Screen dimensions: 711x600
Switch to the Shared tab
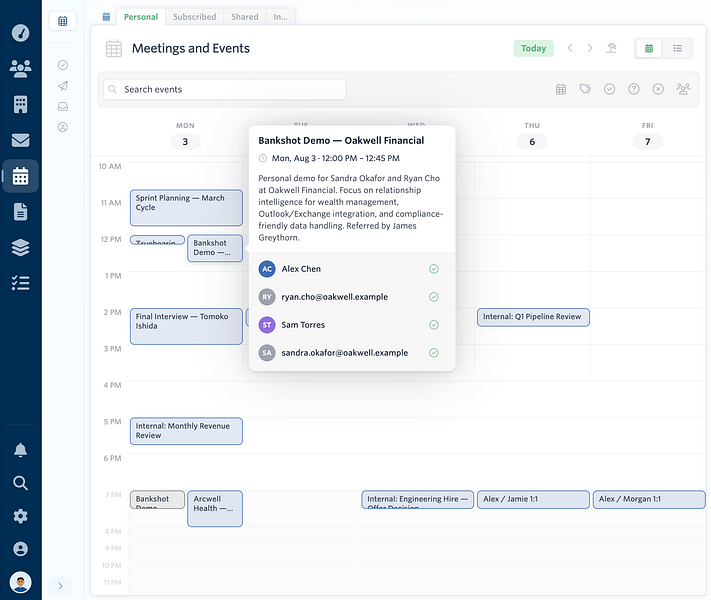(x=245, y=17)
